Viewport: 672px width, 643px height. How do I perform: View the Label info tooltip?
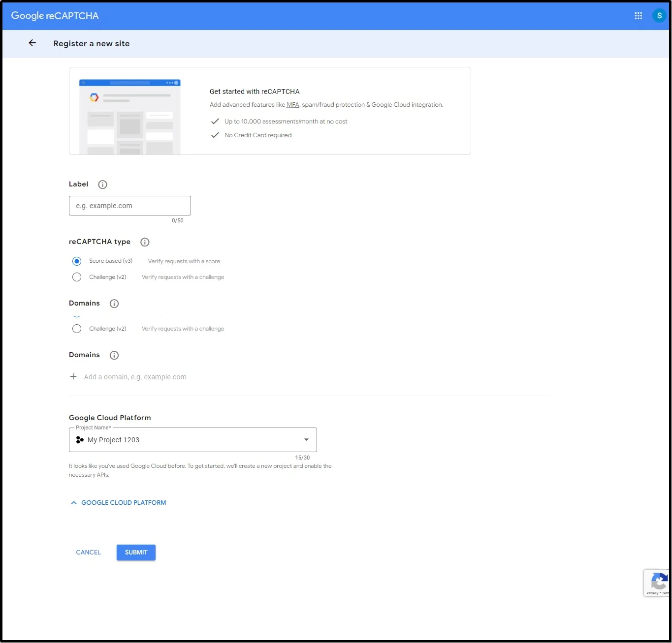pos(102,184)
